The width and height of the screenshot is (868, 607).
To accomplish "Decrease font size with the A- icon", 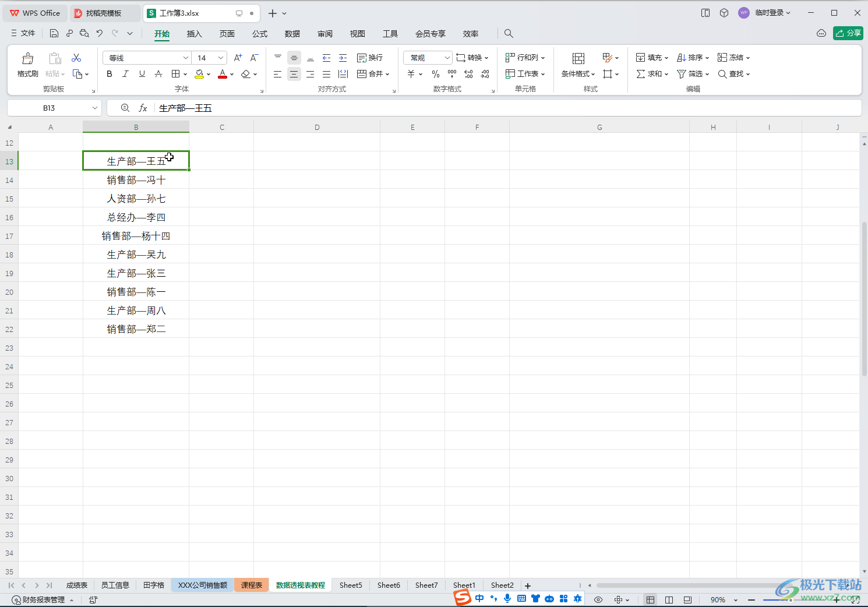I will click(254, 58).
